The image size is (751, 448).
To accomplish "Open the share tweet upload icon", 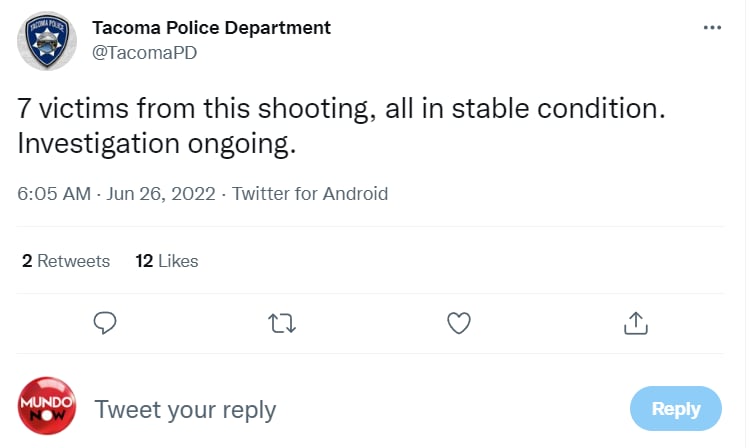I will coord(636,323).
